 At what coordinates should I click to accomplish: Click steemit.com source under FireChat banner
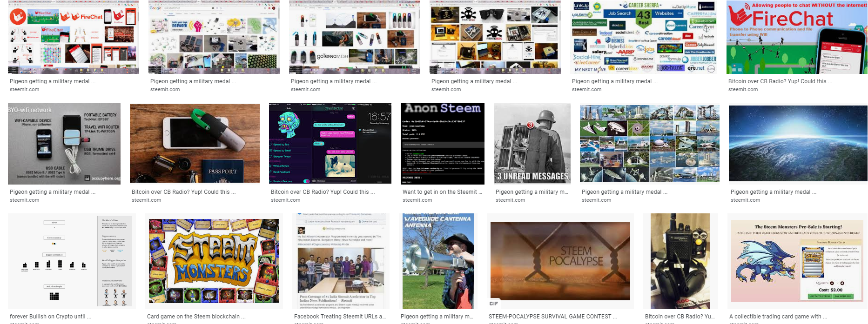[x=743, y=90]
